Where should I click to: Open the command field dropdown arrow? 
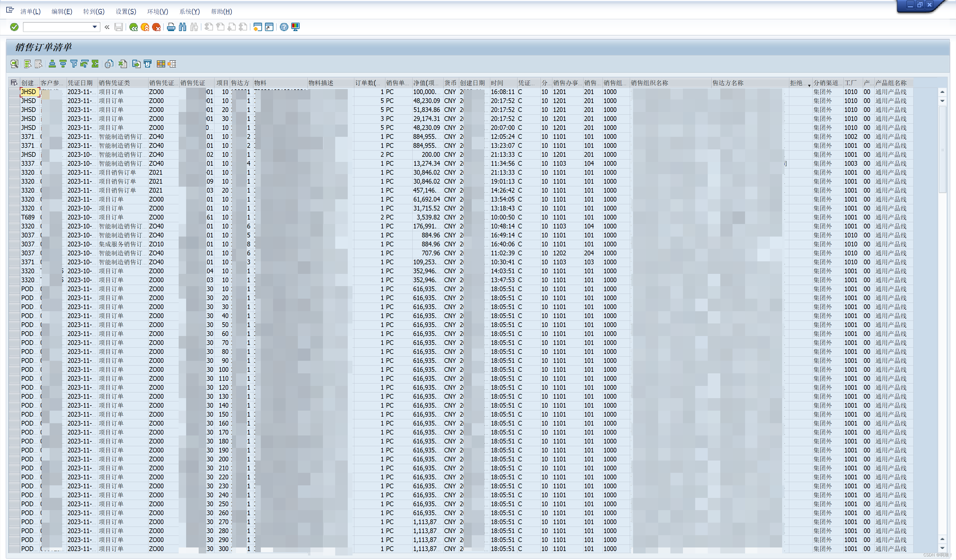click(94, 27)
